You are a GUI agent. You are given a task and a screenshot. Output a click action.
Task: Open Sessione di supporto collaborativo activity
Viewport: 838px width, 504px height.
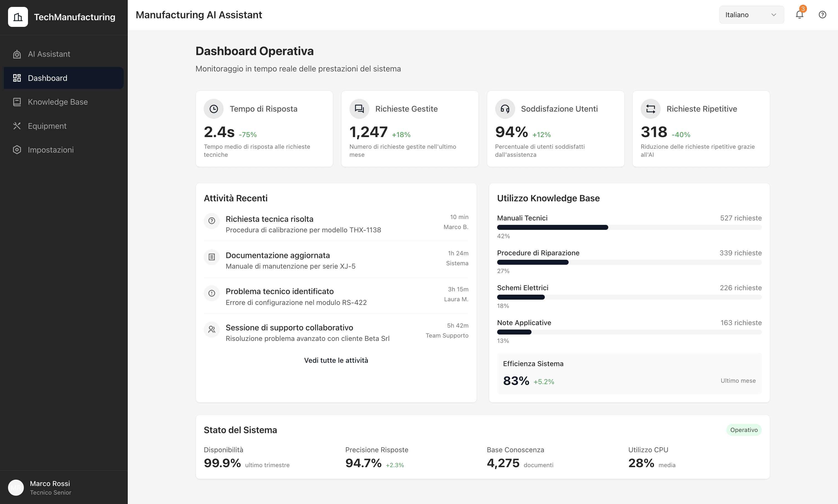point(336,333)
